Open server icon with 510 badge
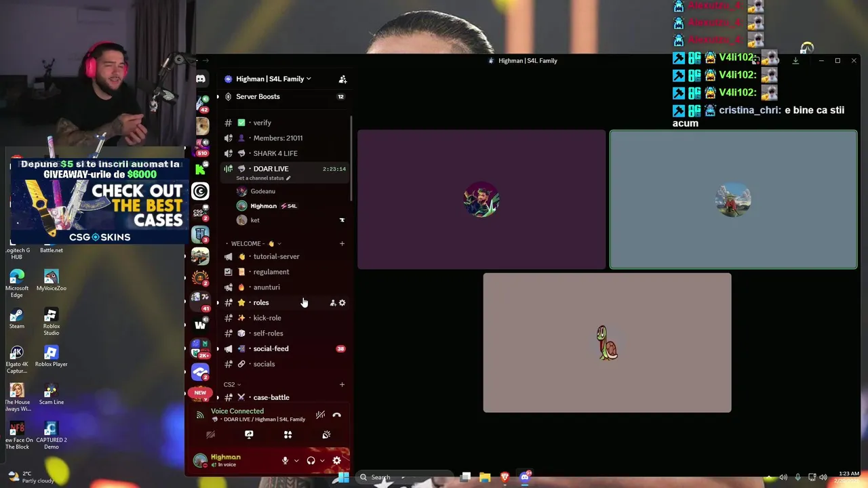Screen dimensions: 868x488 tap(201, 147)
